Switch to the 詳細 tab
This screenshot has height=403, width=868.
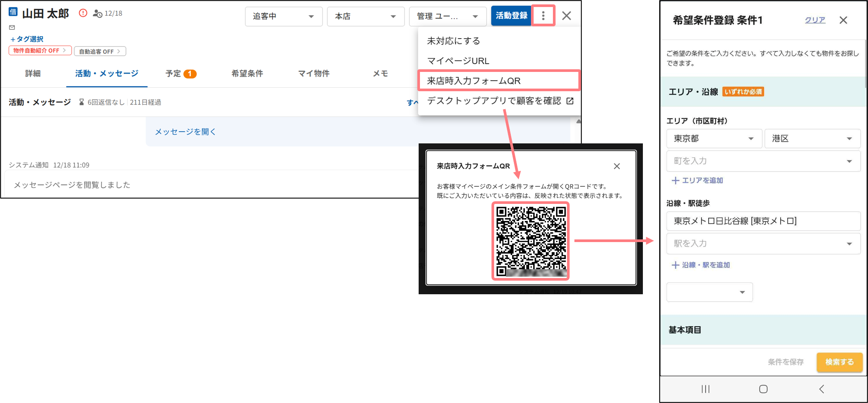33,74
